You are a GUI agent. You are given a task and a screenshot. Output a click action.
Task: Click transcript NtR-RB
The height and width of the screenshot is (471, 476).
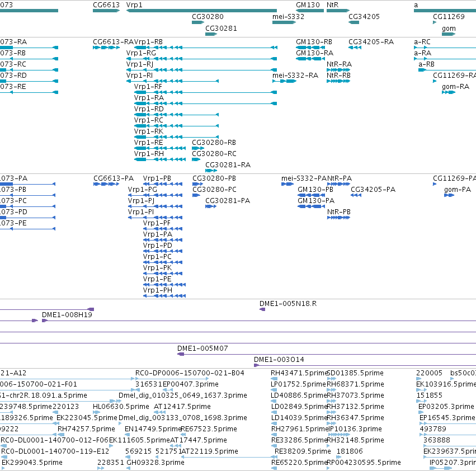(x=338, y=81)
